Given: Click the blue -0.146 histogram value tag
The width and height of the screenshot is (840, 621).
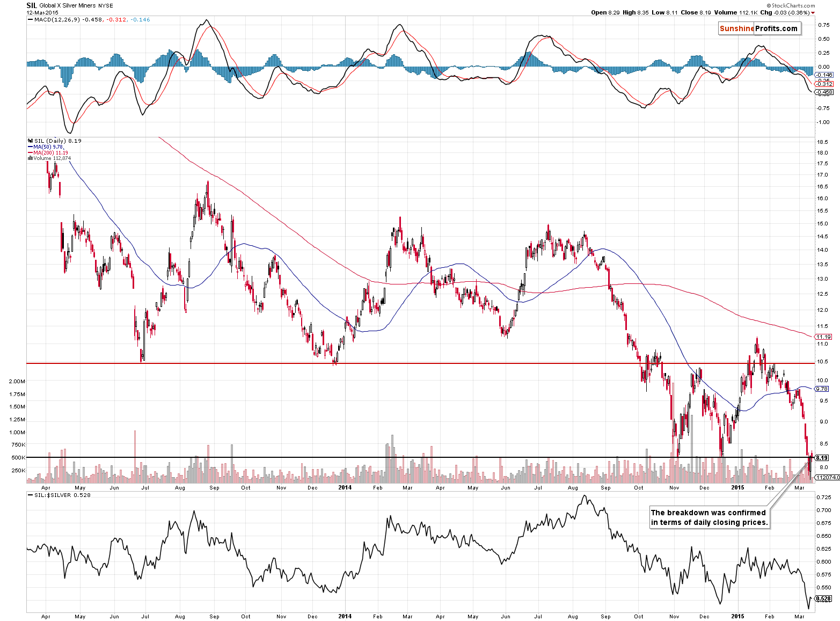Looking at the screenshot, I should coord(824,75).
